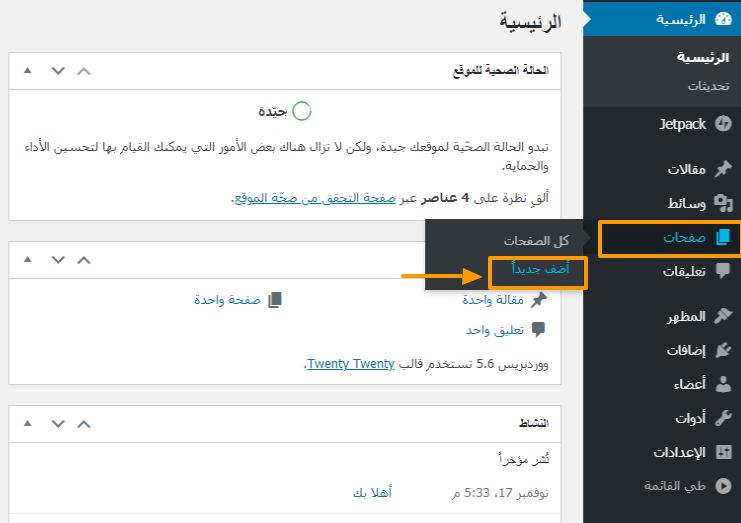Click the speech bubble icon beside تعليقات
Viewport: 741px width, 523px height.
[723, 271]
